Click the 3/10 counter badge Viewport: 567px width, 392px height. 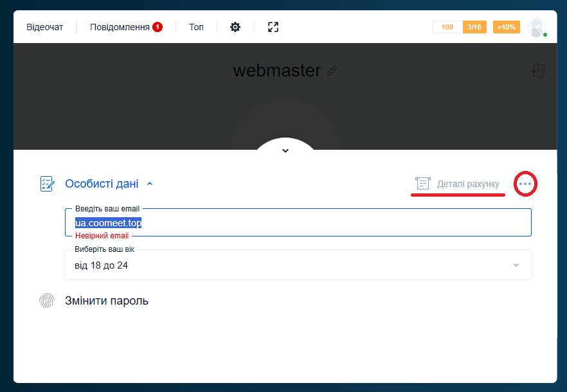(474, 27)
